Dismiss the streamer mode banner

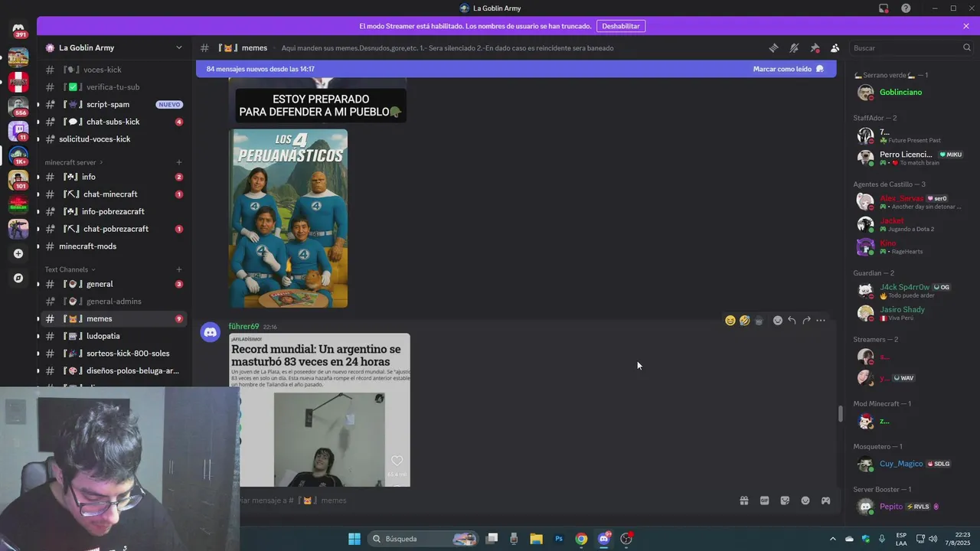[x=966, y=26]
